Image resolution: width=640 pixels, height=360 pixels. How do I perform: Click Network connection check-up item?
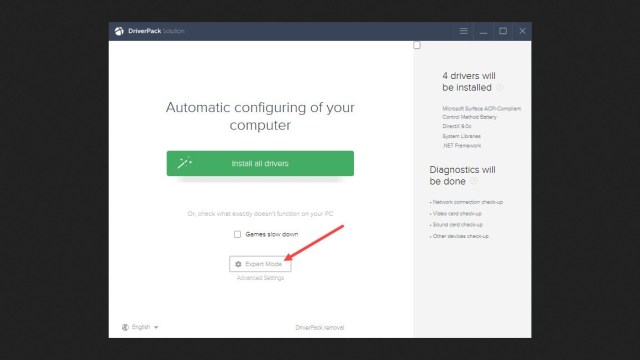coord(466,202)
